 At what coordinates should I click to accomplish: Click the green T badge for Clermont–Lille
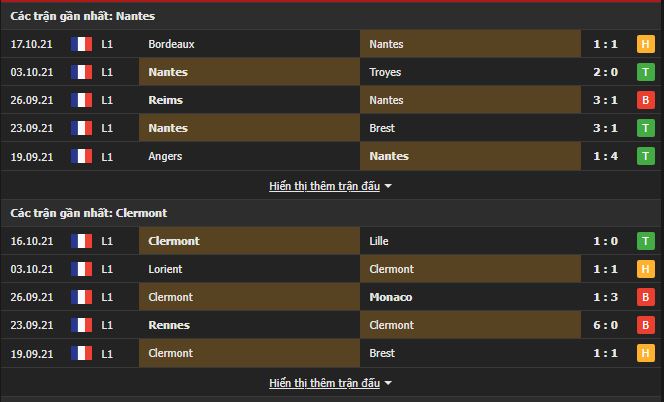tap(646, 241)
